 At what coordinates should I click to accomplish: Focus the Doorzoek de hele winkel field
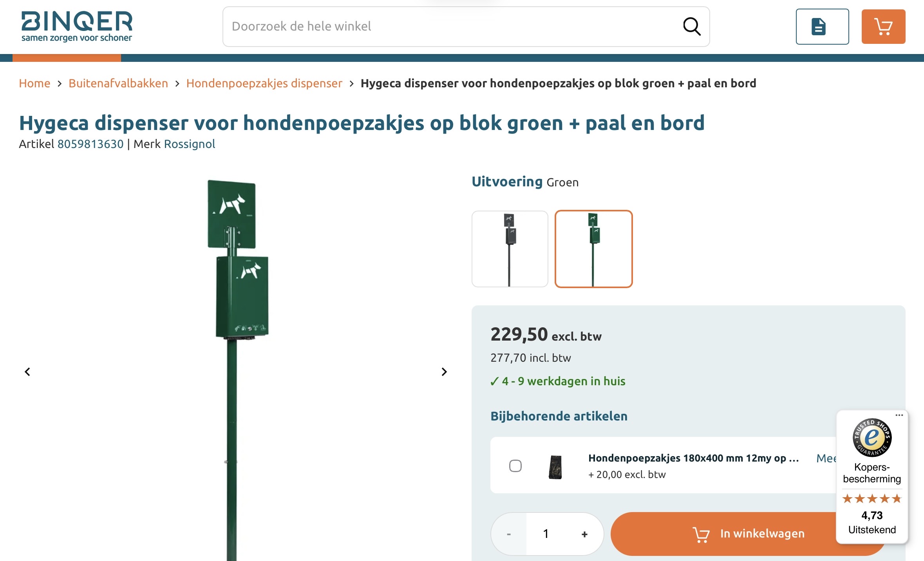click(450, 27)
